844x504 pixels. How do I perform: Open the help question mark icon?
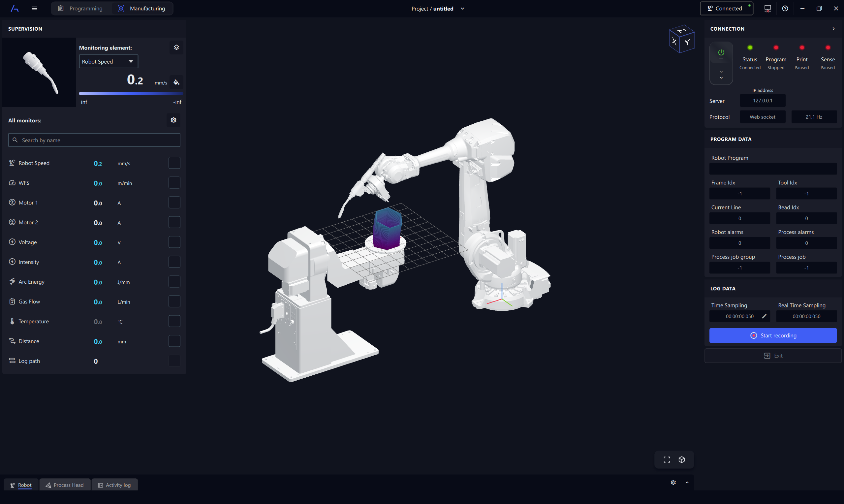click(785, 9)
